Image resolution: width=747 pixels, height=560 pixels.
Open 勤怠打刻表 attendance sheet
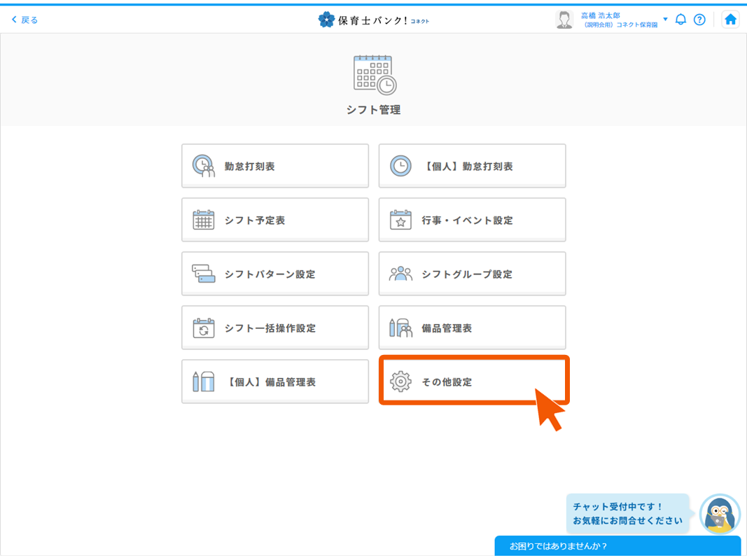click(x=274, y=166)
